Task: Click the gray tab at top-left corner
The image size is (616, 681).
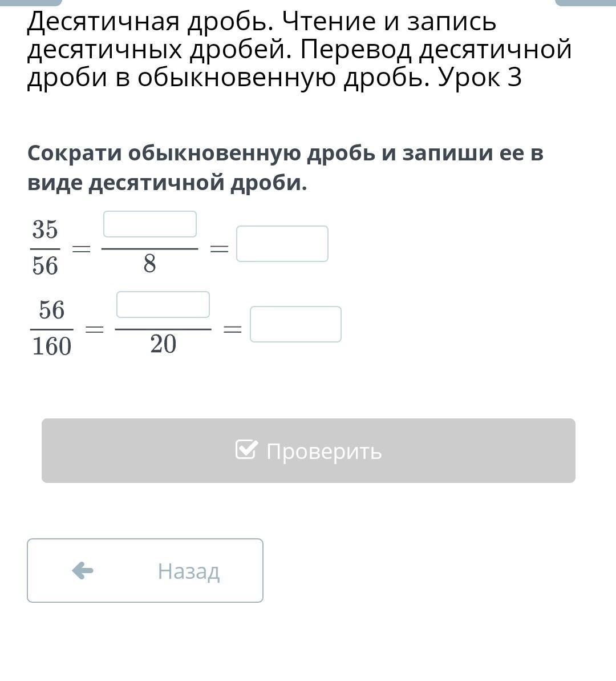Action: click(31, 2)
